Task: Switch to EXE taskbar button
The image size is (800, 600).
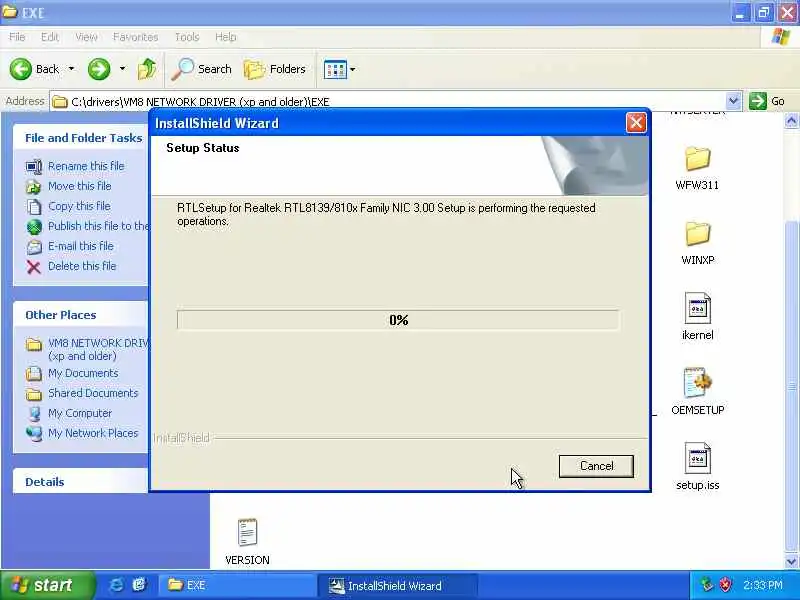Action: 237,585
